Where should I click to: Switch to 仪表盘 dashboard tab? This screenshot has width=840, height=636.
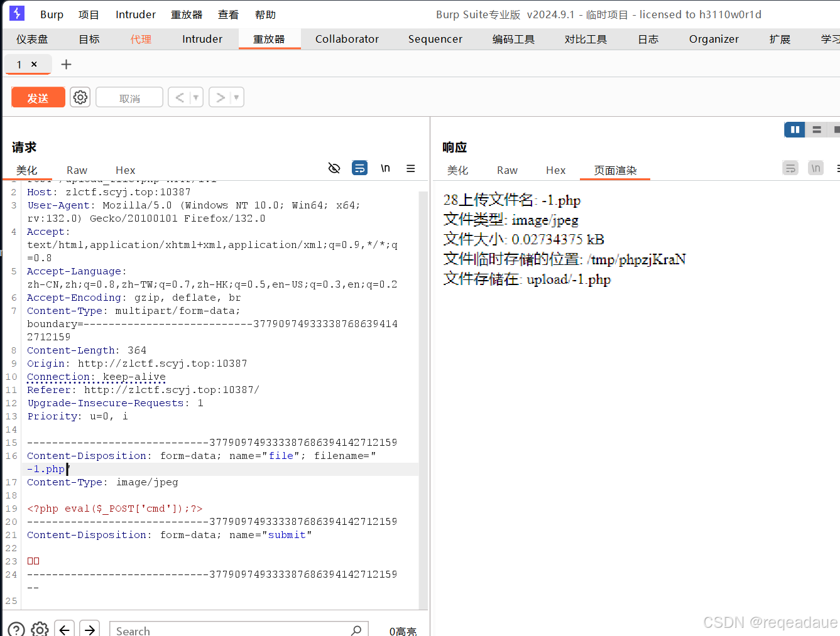click(x=32, y=39)
